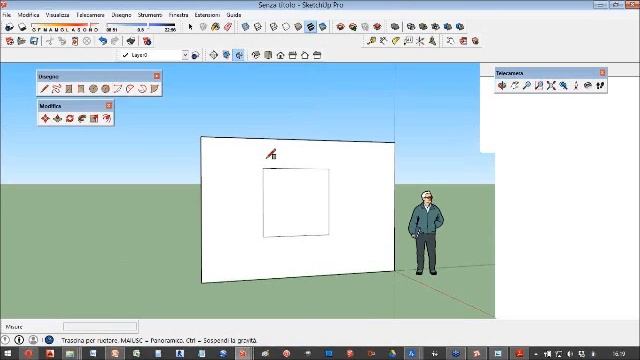Select the Walk footprints tool
640x360 pixels.
(x=600, y=85)
